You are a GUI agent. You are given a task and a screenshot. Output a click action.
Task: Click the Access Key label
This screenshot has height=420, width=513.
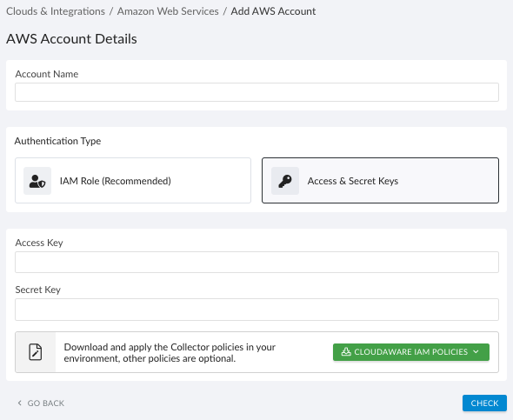click(39, 243)
